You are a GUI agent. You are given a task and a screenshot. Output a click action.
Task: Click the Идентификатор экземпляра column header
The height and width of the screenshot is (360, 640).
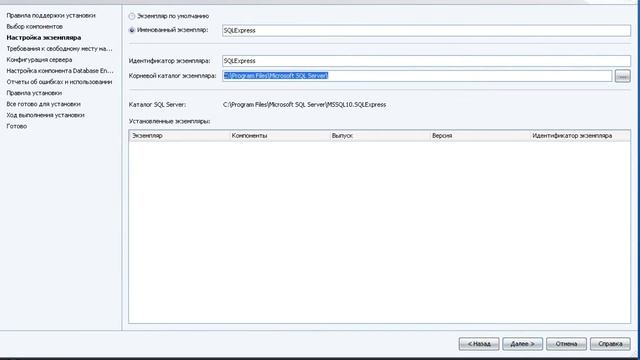point(580,136)
